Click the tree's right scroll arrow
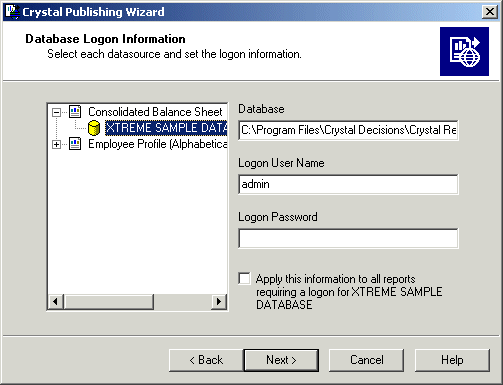This screenshot has height=385, width=503. 219,302
